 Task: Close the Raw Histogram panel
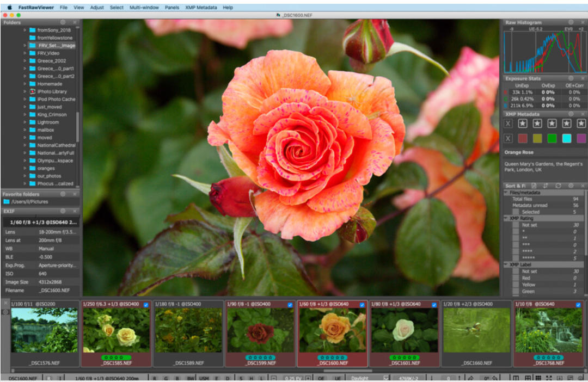click(583, 22)
